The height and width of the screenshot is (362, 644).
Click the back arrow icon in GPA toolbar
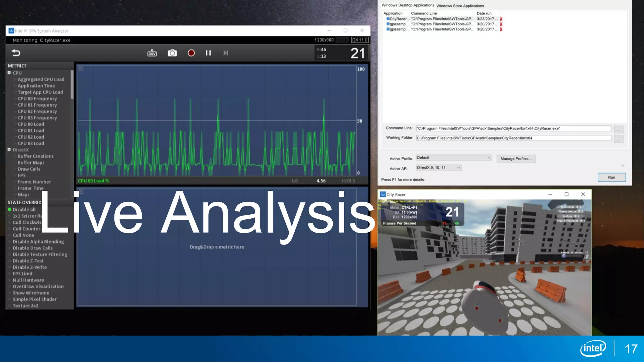(16, 53)
